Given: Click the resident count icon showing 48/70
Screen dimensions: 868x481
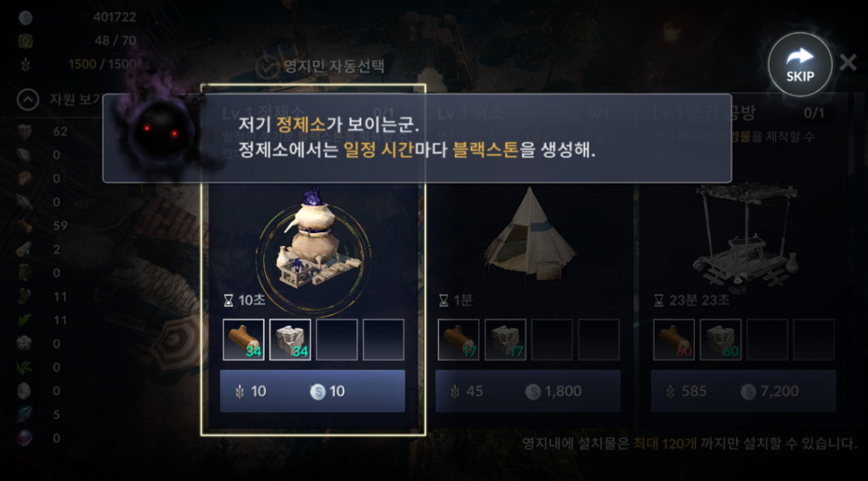Looking at the screenshot, I should pyautogui.click(x=25, y=41).
